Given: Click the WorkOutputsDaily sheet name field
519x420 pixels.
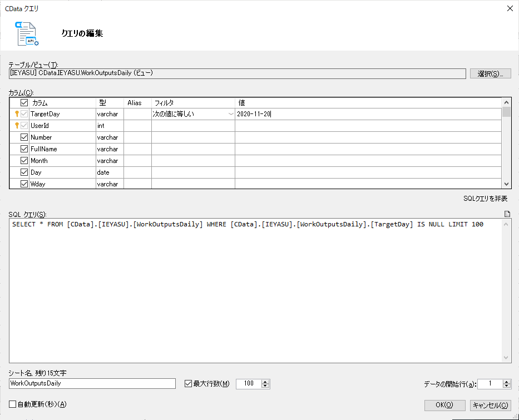Looking at the screenshot, I should point(92,383).
